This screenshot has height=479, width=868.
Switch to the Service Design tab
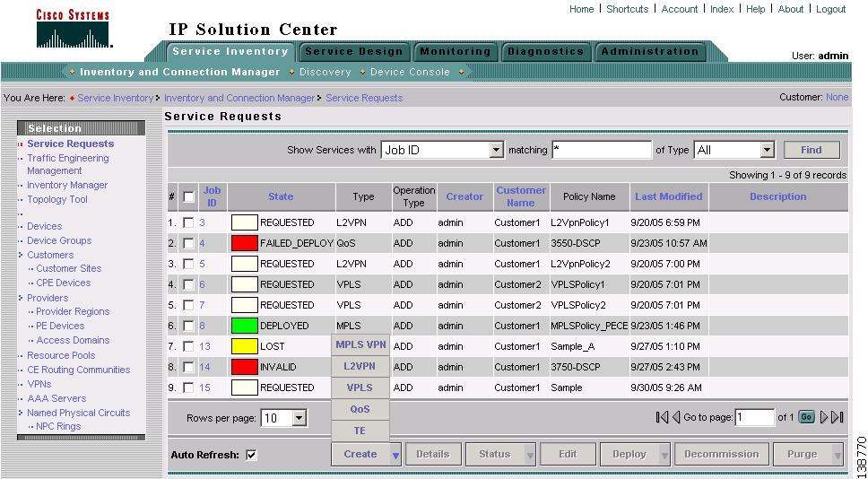353,52
